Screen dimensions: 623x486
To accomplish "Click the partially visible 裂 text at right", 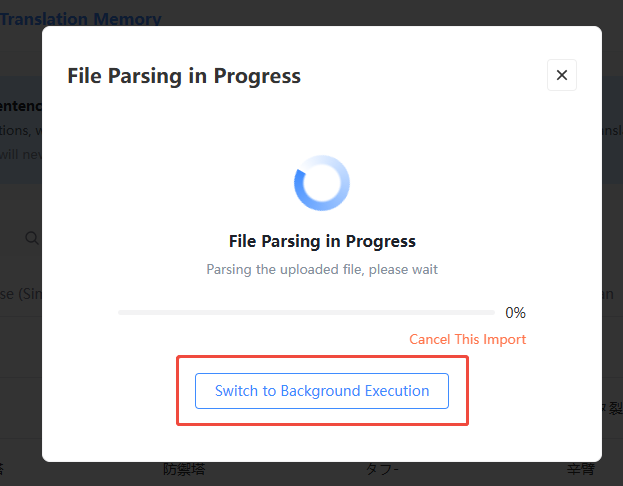I will tap(615, 408).
